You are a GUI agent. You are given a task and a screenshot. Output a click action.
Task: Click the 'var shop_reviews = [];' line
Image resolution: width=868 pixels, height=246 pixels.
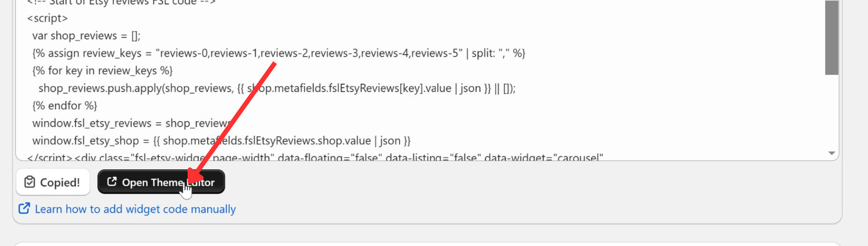click(x=86, y=36)
